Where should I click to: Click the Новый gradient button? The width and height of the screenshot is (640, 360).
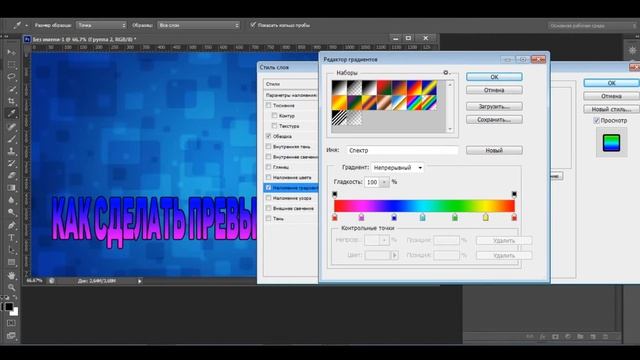[x=494, y=151]
